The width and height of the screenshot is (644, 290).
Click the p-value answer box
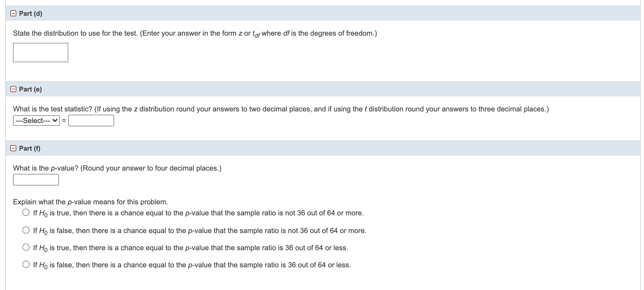pos(35,180)
